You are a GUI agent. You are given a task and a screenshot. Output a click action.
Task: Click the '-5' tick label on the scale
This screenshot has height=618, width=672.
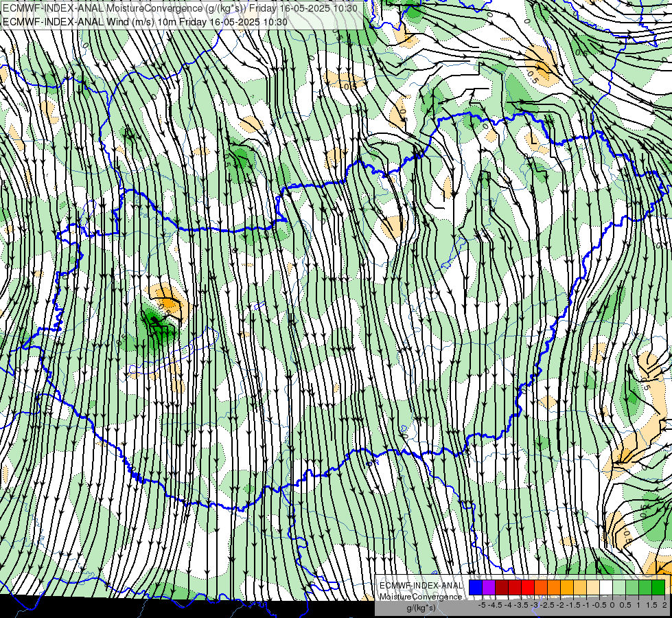[482, 605]
